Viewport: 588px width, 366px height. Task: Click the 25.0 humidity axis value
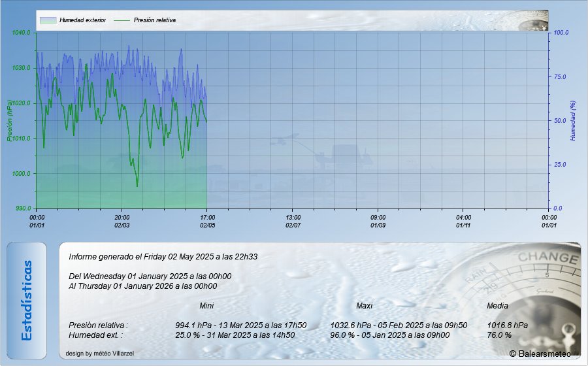click(x=560, y=165)
